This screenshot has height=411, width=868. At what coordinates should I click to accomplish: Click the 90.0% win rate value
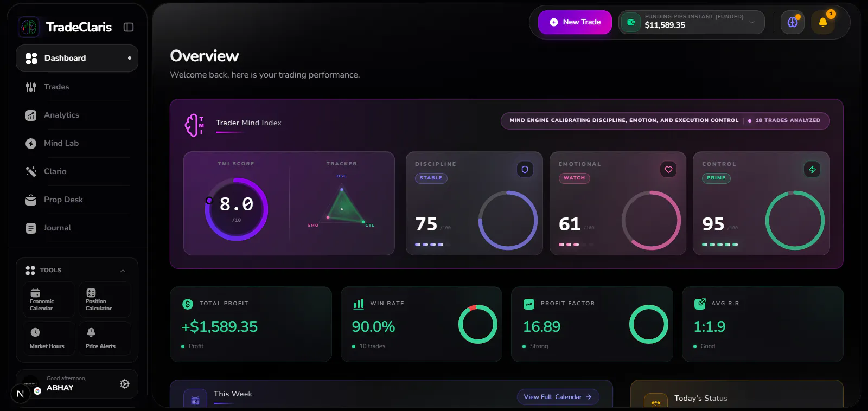pyautogui.click(x=373, y=326)
